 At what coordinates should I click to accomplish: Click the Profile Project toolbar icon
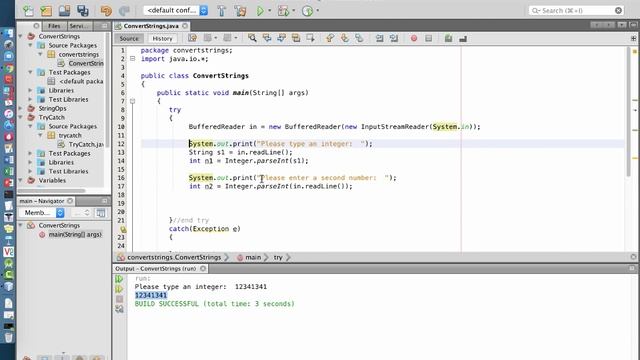tap(307, 11)
